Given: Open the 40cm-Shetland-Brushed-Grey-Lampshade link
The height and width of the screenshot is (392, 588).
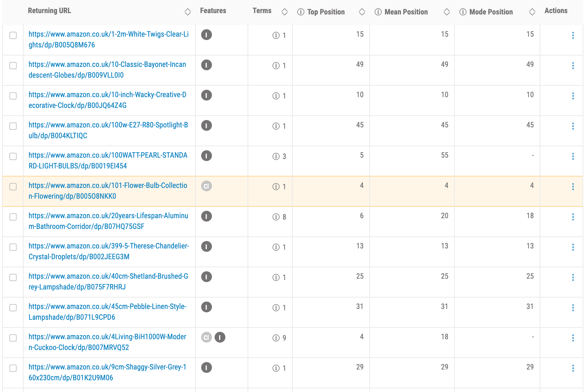Looking at the screenshot, I should pos(108,281).
